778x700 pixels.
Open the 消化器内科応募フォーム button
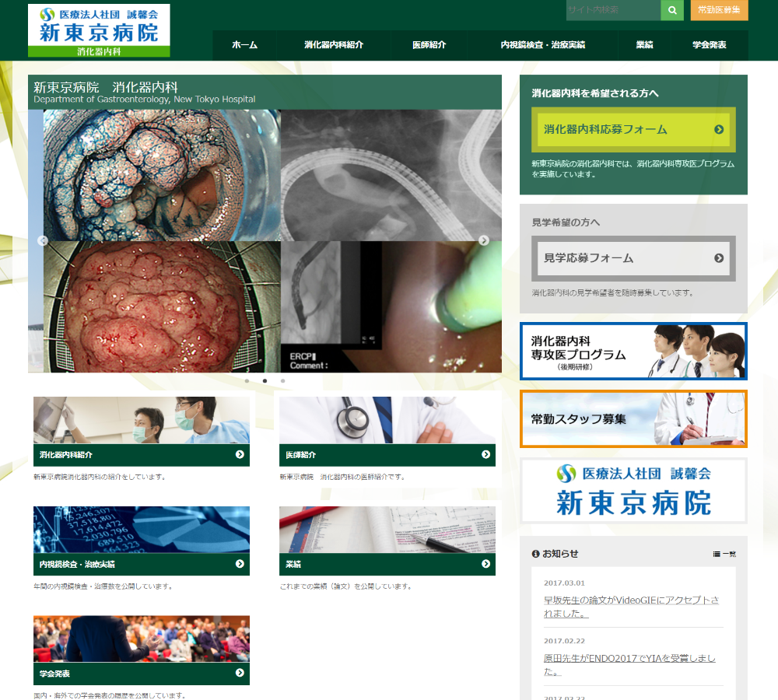tap(633, 129)
